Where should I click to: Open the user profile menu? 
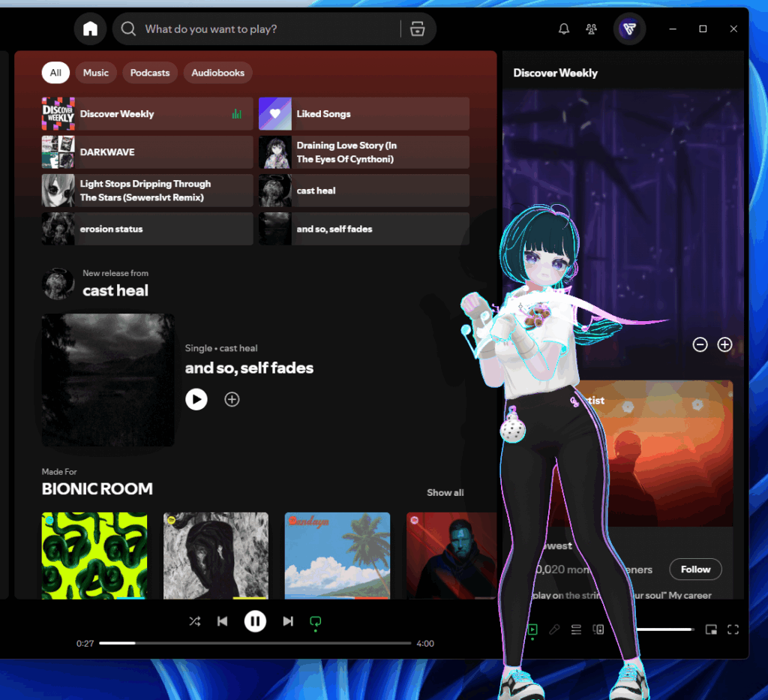(629, 29)
